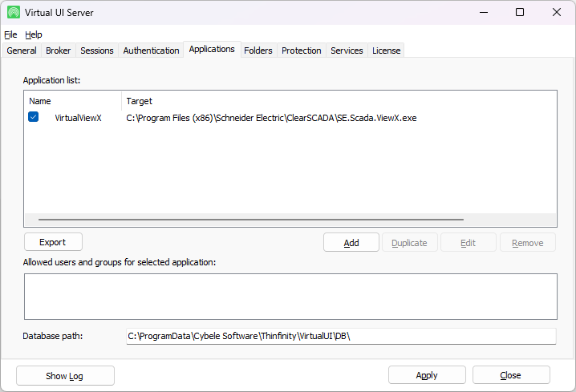Screen dimensions: 576x392
Task: Click the Virtual UI Server title bar icon
Action: 14,12
